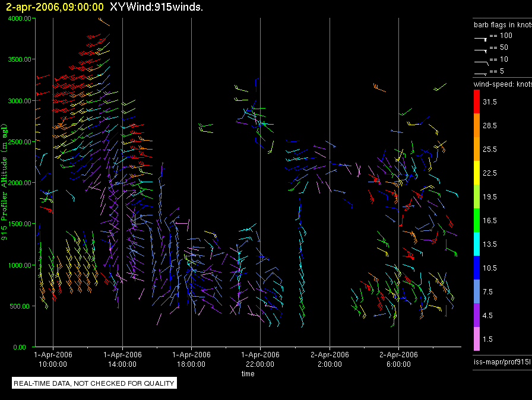Click the 1500.00 altitude tick label
The image size is (532, 400).
pyautogui.click(x=20, y=224)
